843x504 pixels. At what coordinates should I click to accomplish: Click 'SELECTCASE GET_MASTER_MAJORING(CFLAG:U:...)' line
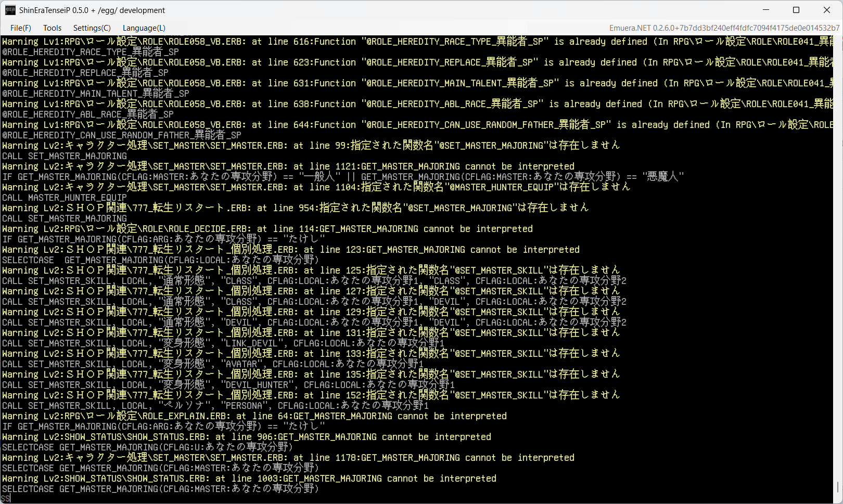(x=148, y=447)
